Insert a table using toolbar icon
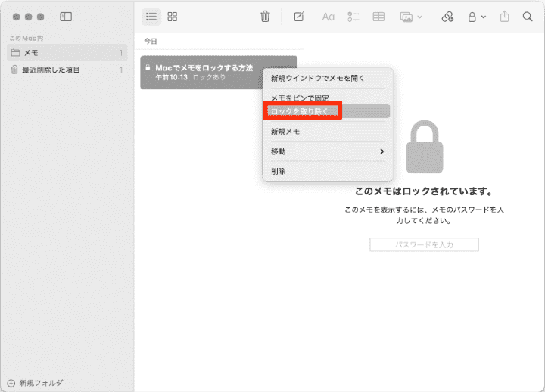This screenshot has width=545, height=392. 378,17
